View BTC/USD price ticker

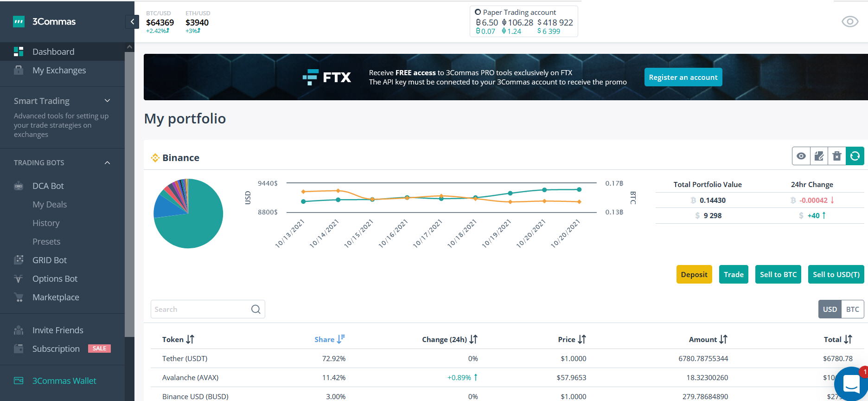click(160, 22)
